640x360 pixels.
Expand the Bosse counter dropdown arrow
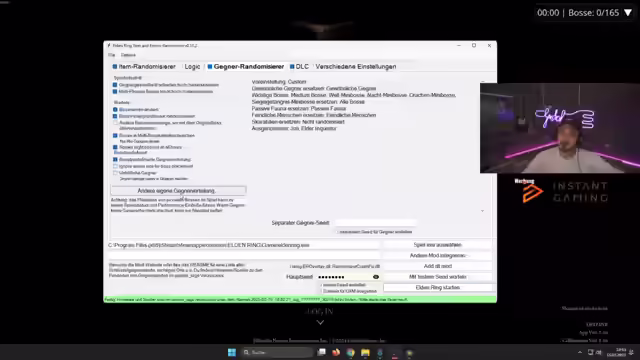[x=628, y=13]
